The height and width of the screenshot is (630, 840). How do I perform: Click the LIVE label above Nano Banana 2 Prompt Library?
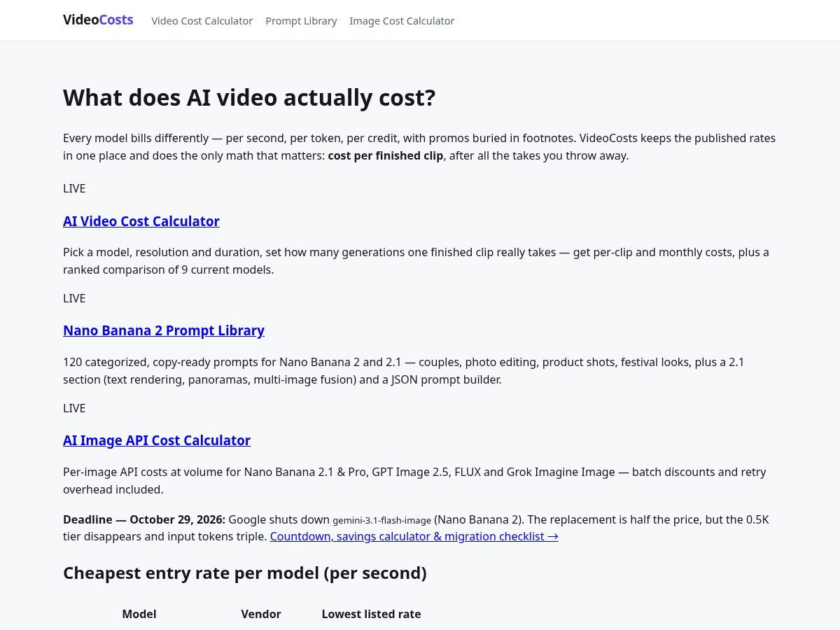(x=74, y=298)
